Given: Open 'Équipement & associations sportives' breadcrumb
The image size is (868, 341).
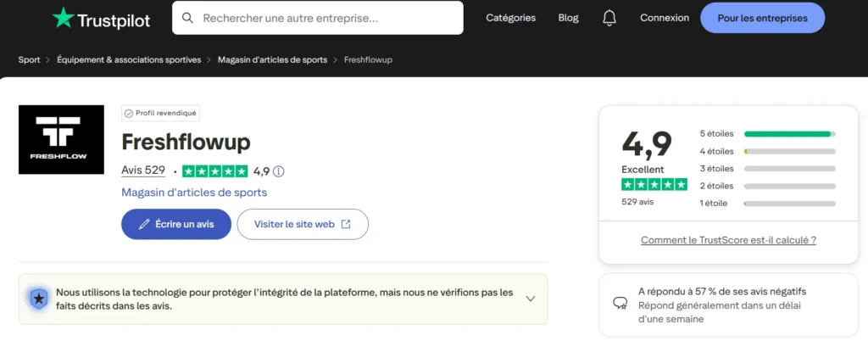Looking at the screenshot, I should (x=129, y=59).
